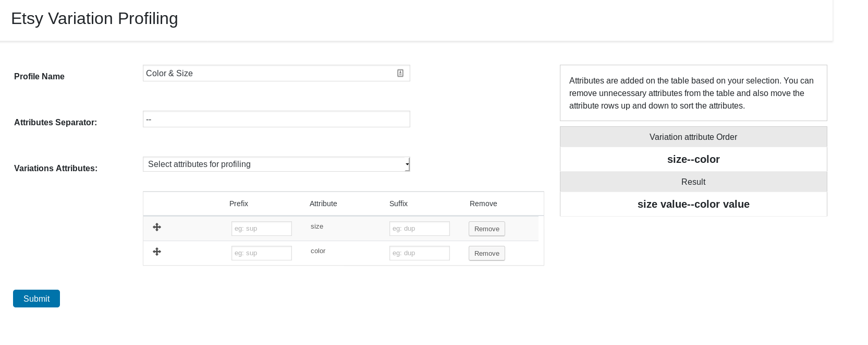Click the Prefix field in color row
The height and width of the screenshot is (345, 868).
(x=262, y=253)
